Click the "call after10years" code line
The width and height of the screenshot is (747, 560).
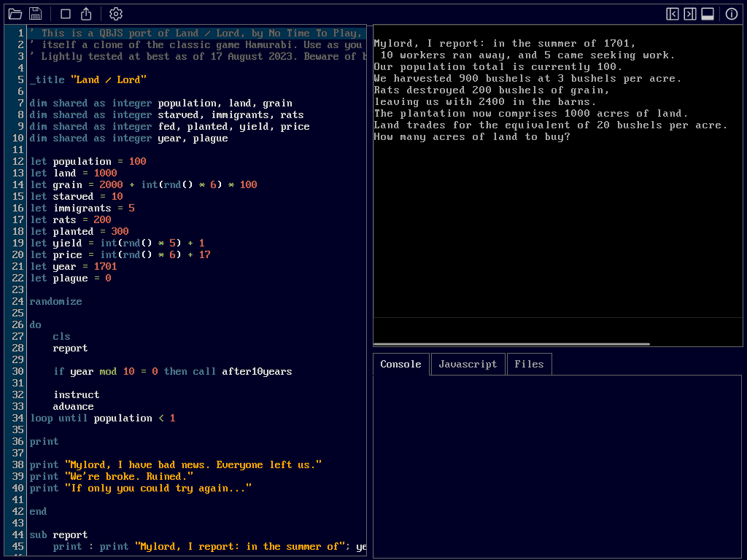(x=172, y=371)
